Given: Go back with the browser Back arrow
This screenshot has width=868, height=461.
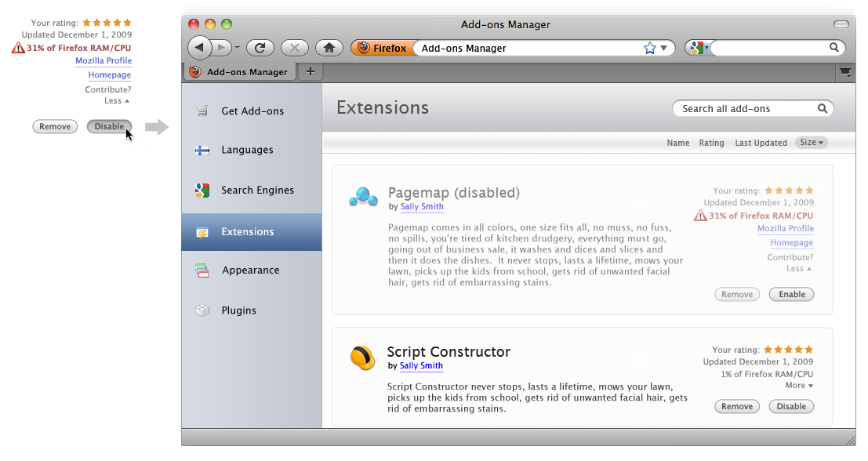Looking at the screenshot, I should point(199,48).
